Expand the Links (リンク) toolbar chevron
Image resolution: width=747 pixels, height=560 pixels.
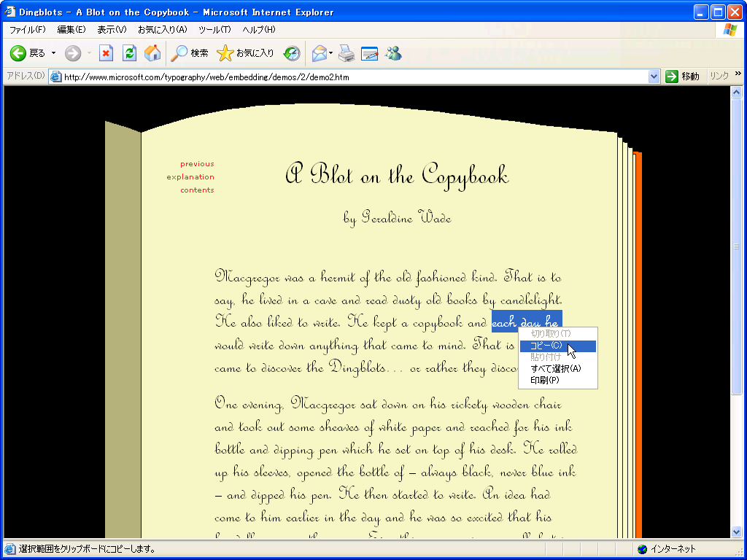[x=738, y=74]
